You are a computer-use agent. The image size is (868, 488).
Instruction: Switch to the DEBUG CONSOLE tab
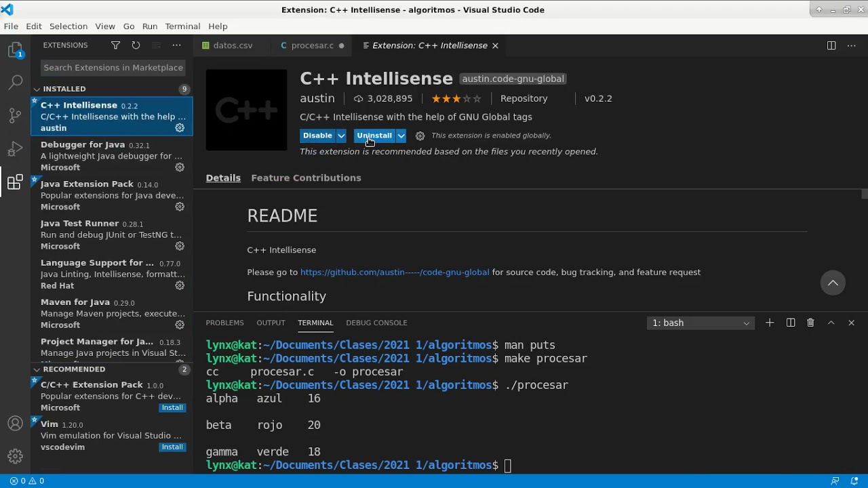click(376, 323)
